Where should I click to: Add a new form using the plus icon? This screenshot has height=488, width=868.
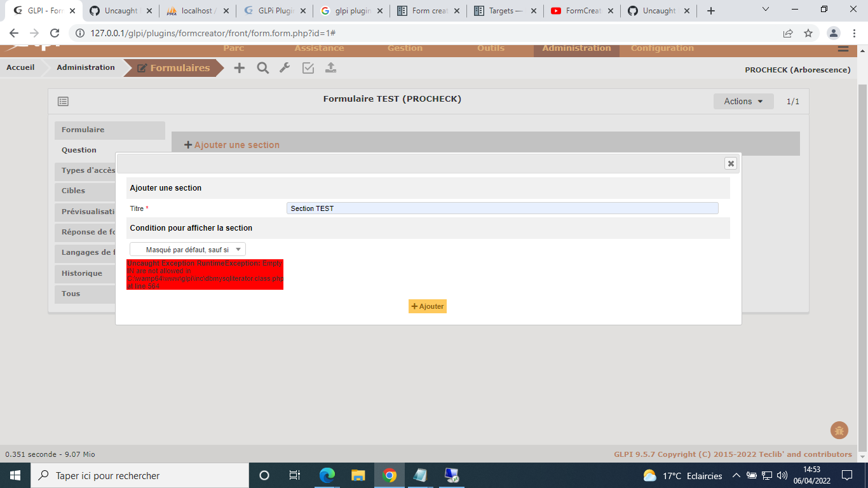[240, 67]
